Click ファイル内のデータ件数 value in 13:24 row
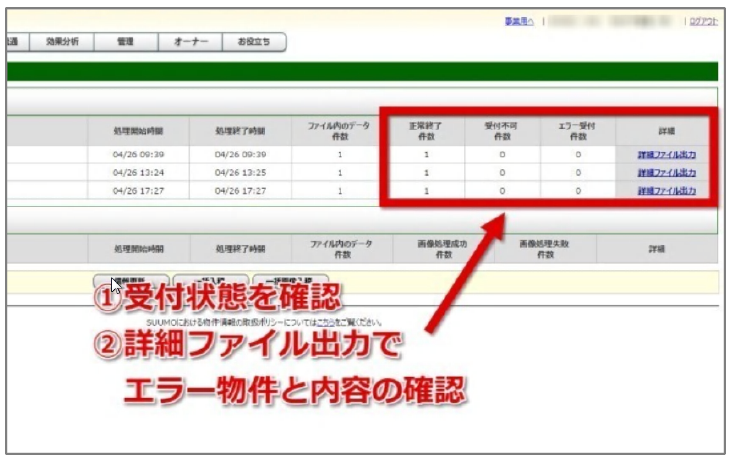Image resolution: width=732 pixels, height=462 pixels. (x=339, y=173)
